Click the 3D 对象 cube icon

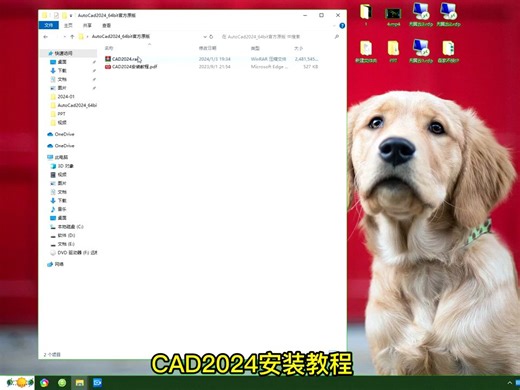53,166
